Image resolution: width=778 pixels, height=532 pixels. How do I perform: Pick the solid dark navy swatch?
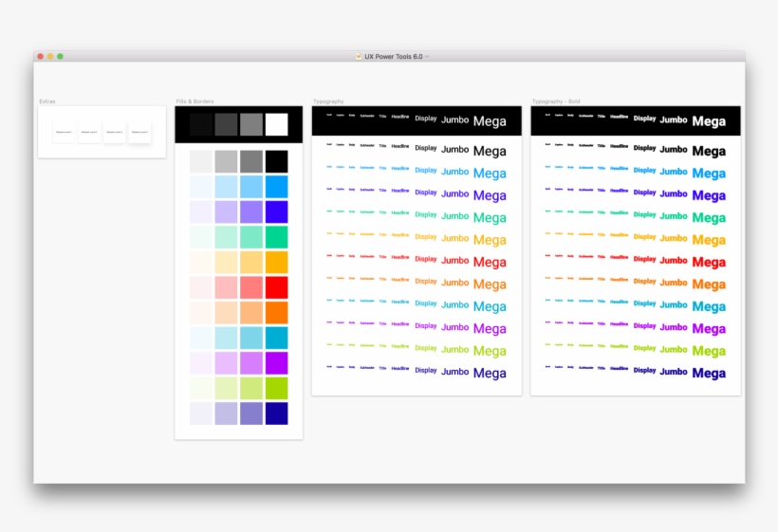point(276,413)
